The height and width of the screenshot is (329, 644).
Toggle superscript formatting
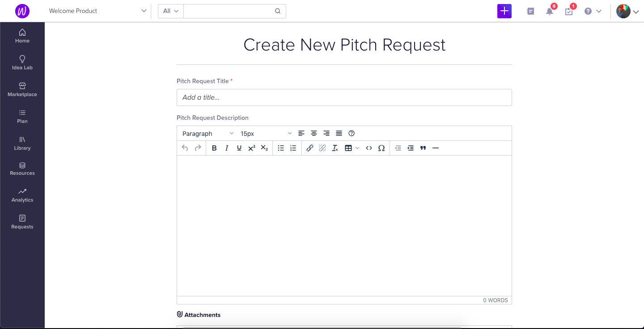[252, 148]
